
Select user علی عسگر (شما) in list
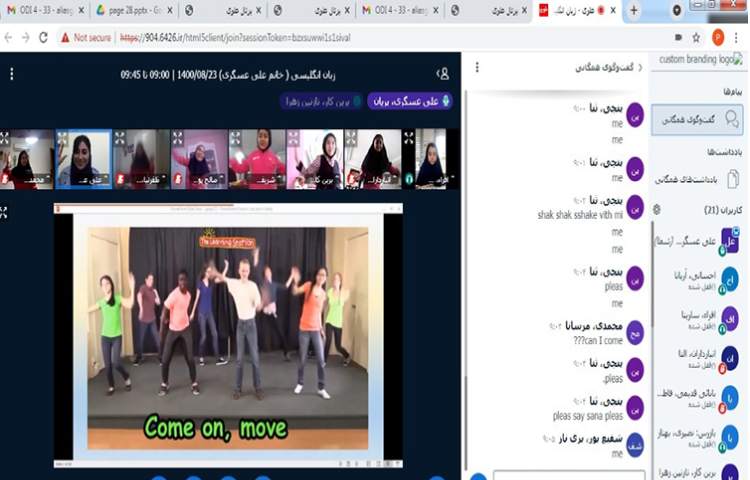[x=697, y=241]
